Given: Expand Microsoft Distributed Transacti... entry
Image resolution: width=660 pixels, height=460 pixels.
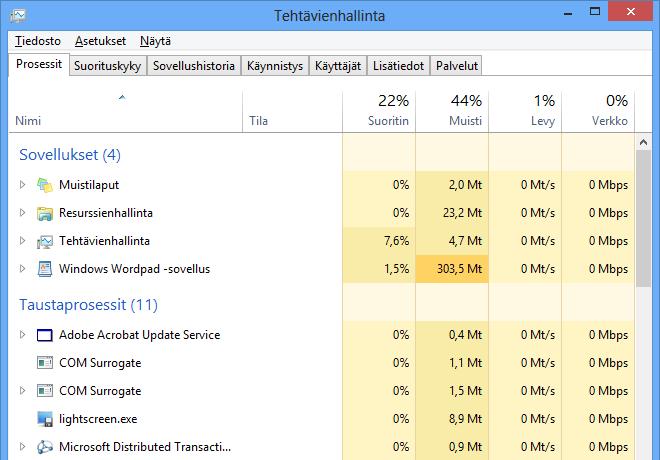Looking at the screenshot, I should 22,447.
